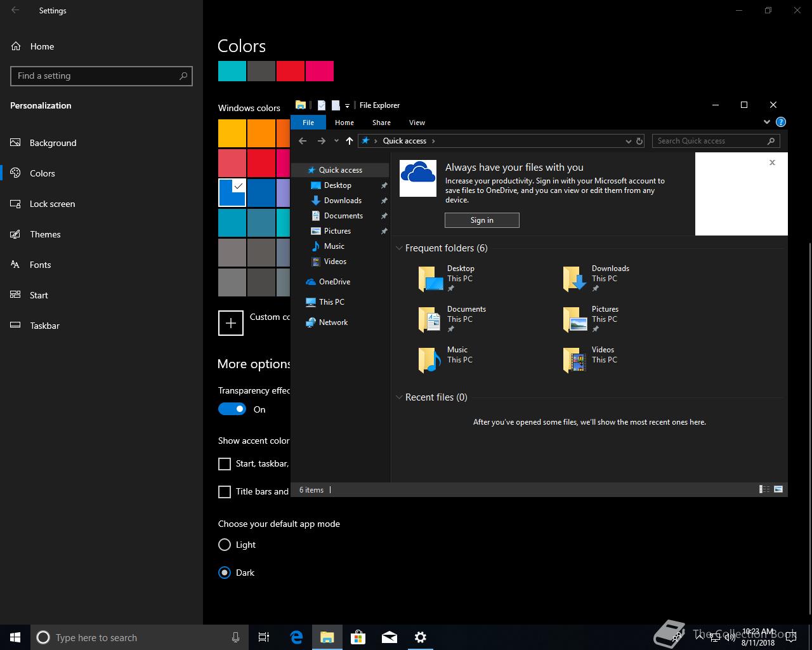Open the address bar history dropdown
Screen dimensions: 812x650
click(x=629, y=141)
